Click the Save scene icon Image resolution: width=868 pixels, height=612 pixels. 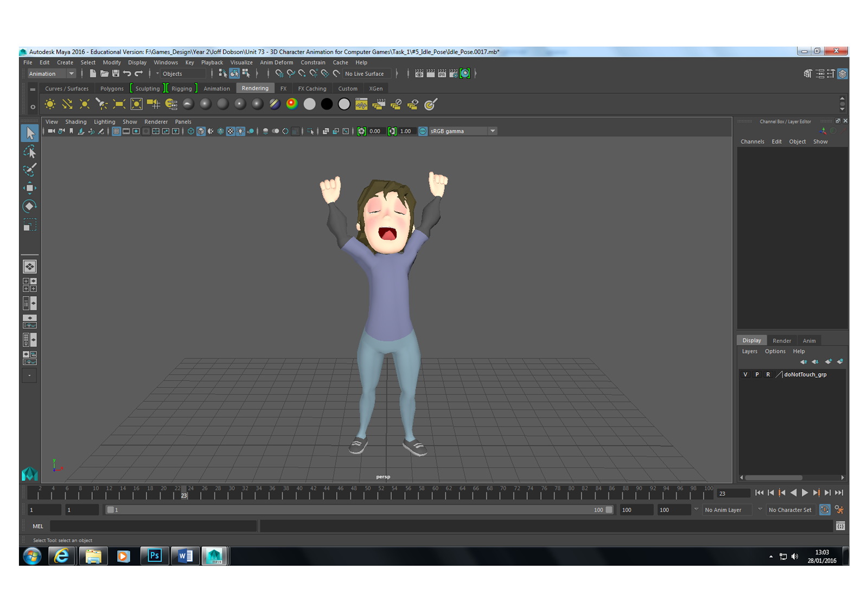tap(116, 74)
